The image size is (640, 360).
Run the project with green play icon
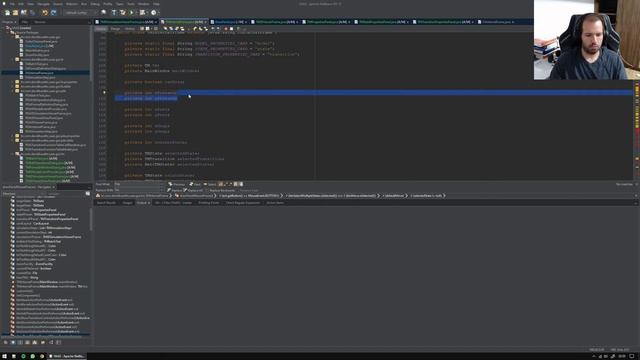(x=131, y=13)
